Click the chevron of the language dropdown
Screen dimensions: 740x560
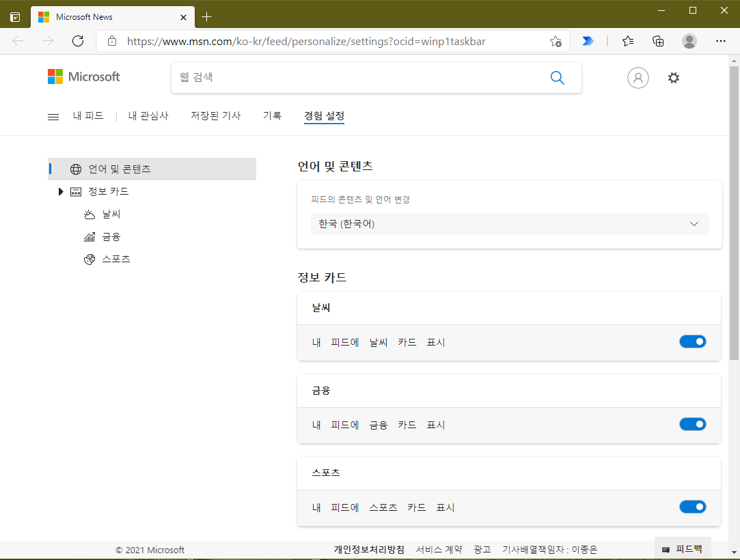(x=694, y=223)
